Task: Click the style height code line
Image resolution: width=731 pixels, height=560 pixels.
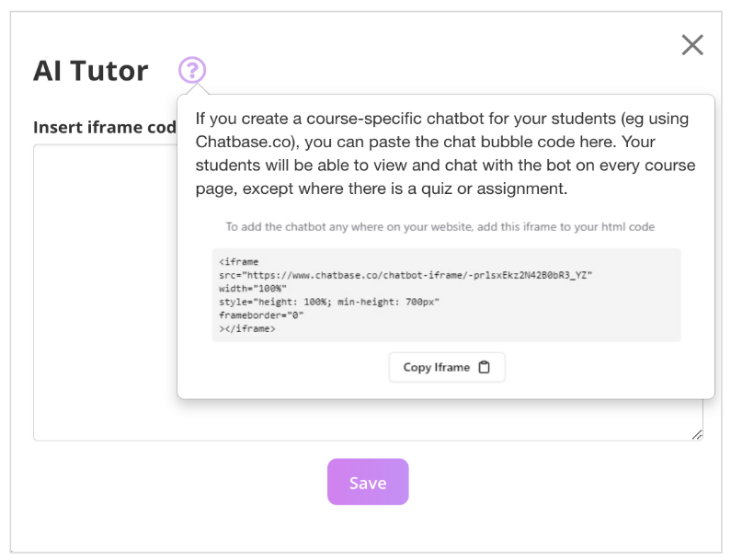Action: pos(329,301)
